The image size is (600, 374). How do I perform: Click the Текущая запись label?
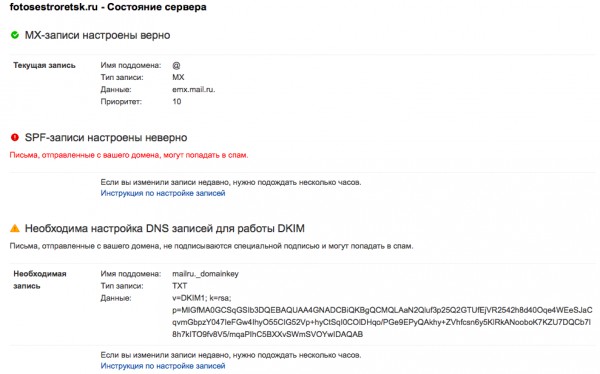pyautogui.click(x=44, y=65)
